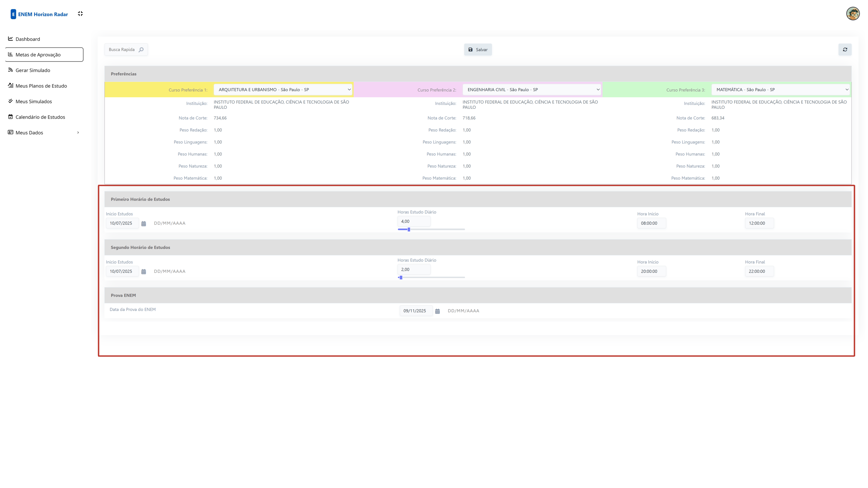
Task: Click Horas Estudo Diário field showing 2,00
Action: (414, 269)
